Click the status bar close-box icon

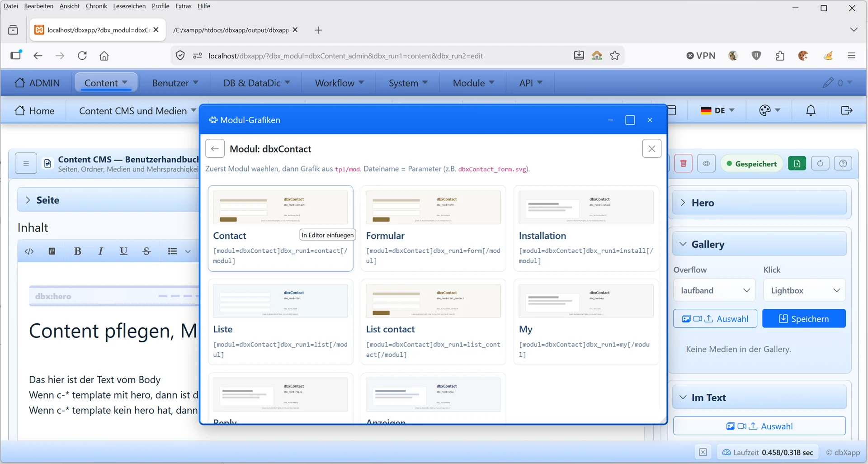(703, 452)
